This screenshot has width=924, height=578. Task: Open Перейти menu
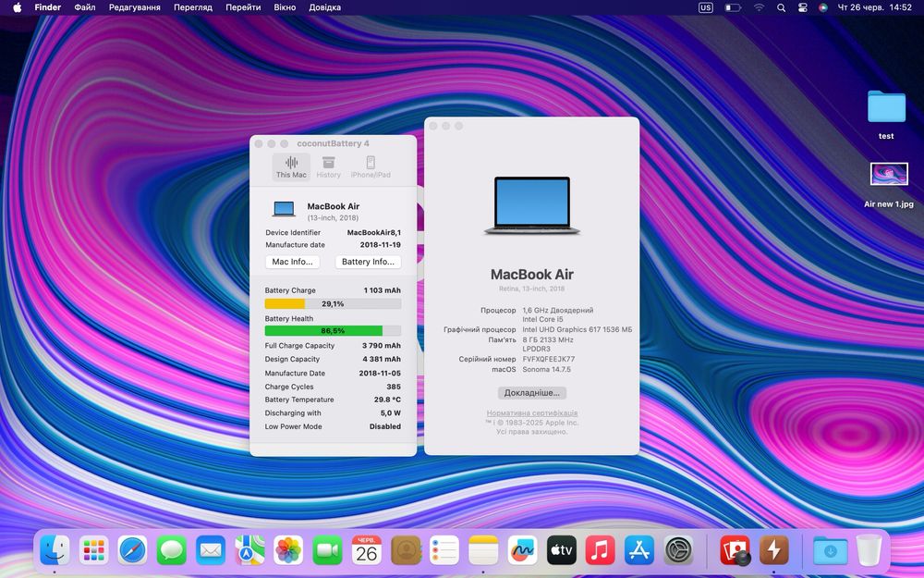[243, 7]
